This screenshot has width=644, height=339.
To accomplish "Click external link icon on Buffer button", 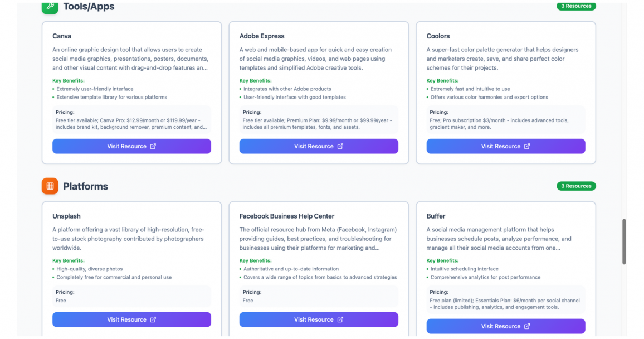I will pyautogui.click(x=527, y=326).
